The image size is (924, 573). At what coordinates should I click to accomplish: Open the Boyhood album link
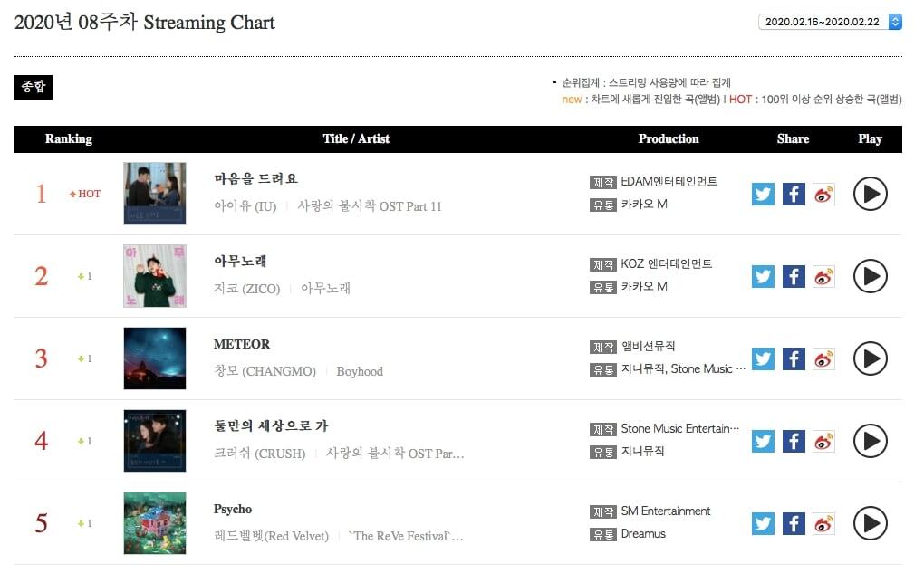click(x=360, y=371)
